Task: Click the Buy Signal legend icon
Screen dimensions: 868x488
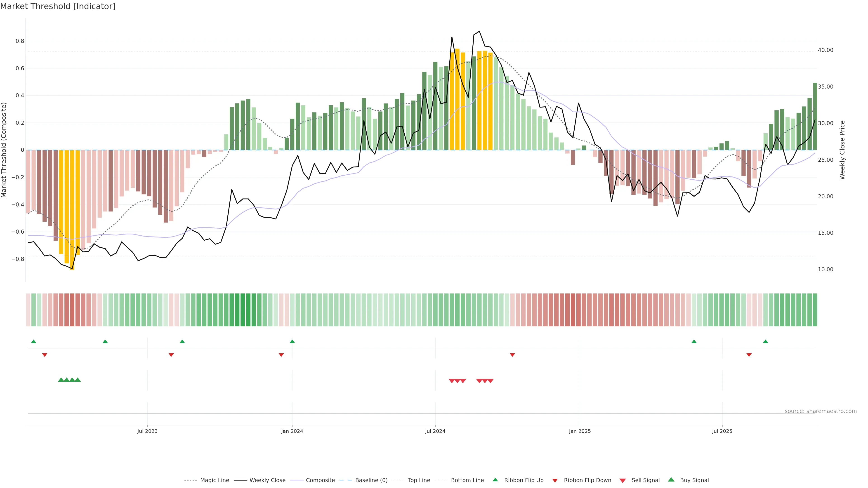Action: [x=671, y=480]
